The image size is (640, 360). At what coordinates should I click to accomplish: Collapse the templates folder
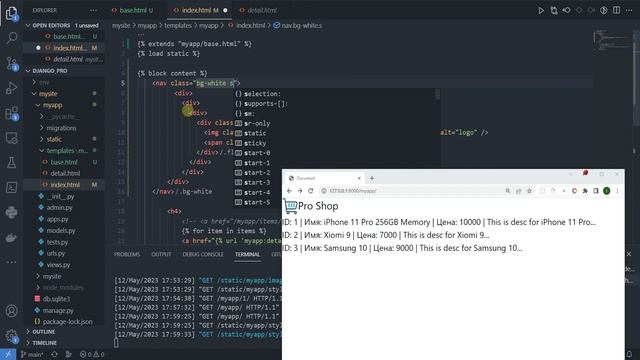coord(65,151)
